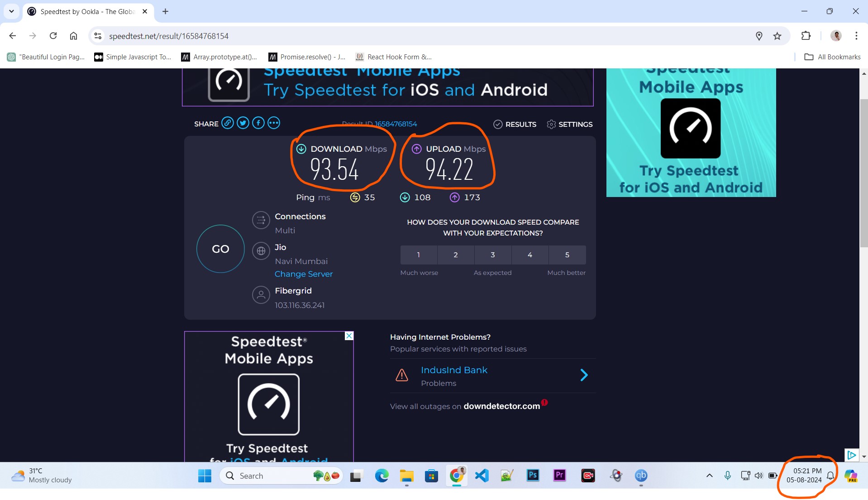Open Promise.resolve() bookmark

pos(307,57)
